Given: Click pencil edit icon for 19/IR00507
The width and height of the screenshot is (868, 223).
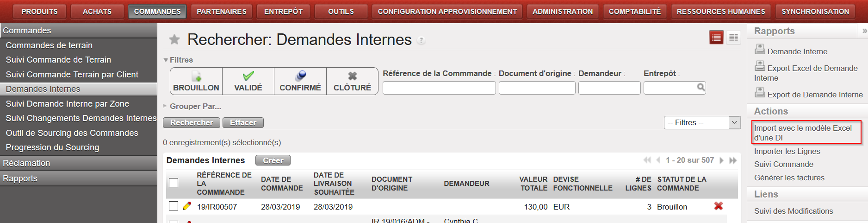Looking at the screenshot, I should pos(187,206).
